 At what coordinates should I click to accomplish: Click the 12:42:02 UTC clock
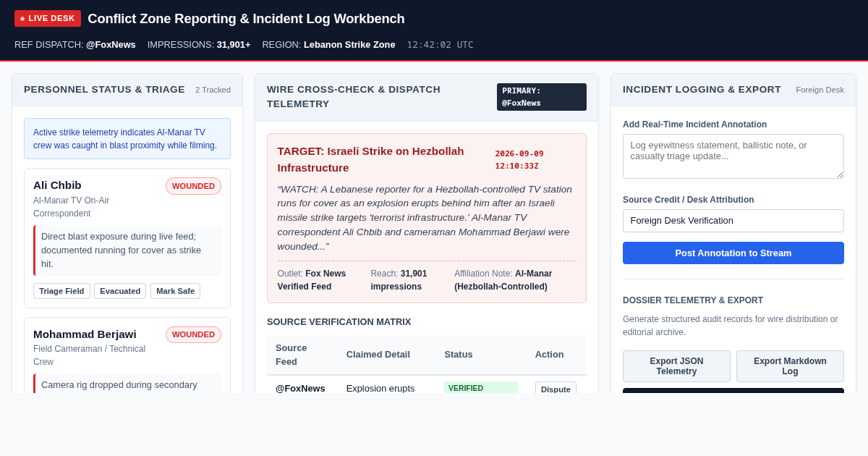point(440,44)
